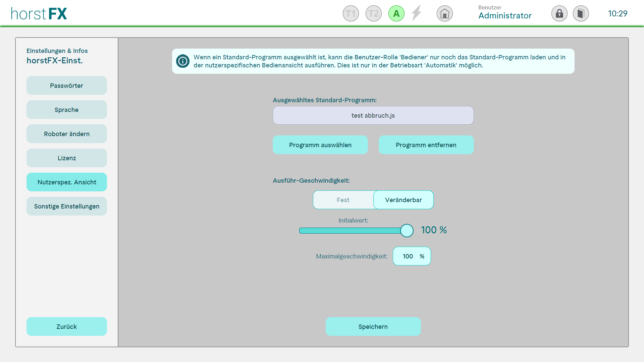
Task: Open Sonstige Einstellungen section
Action: tap(66, 206)
